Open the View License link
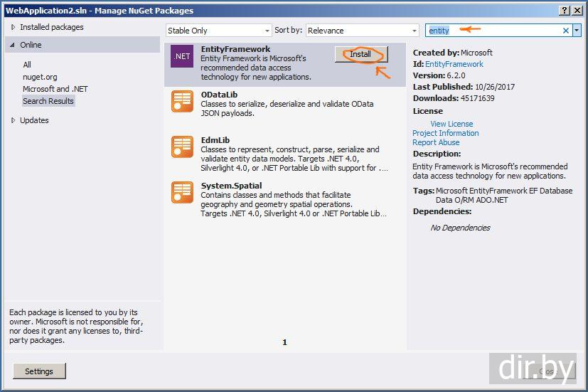 [451, 124]
